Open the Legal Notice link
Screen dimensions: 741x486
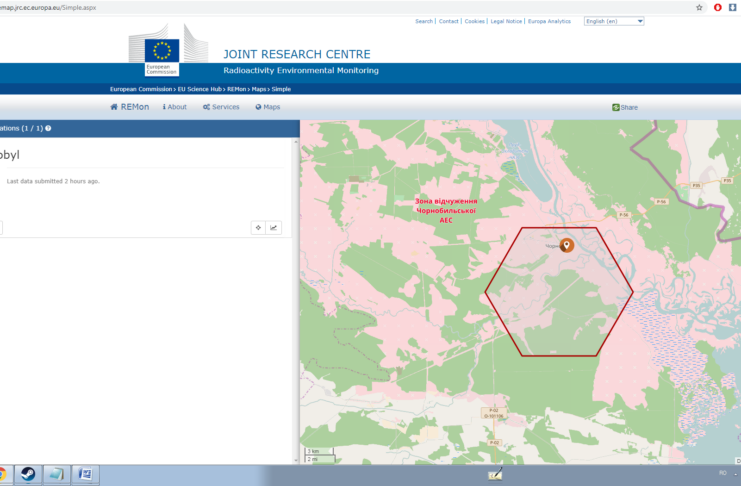(506, 21)
